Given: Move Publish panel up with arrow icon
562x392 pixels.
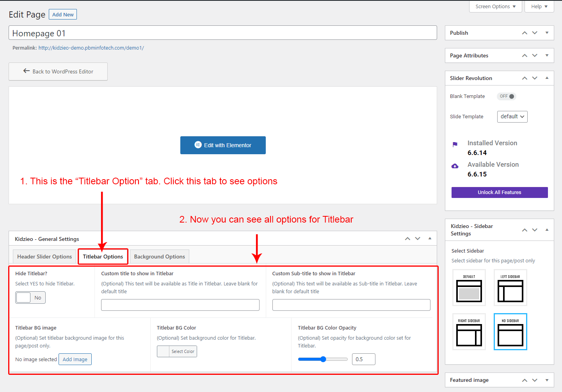Looking at the screenshot, I should [x=525, y=33].
